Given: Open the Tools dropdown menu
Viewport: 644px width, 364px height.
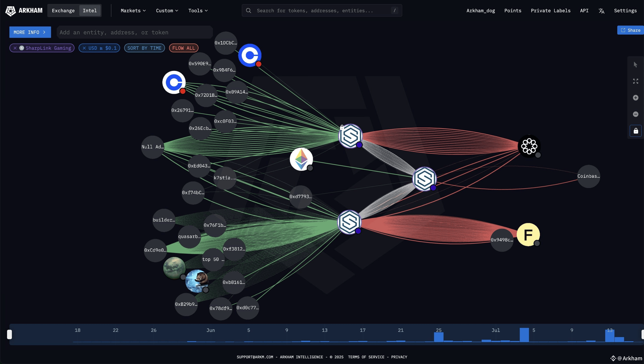Looking at the screenshot, I should (198, 10).
